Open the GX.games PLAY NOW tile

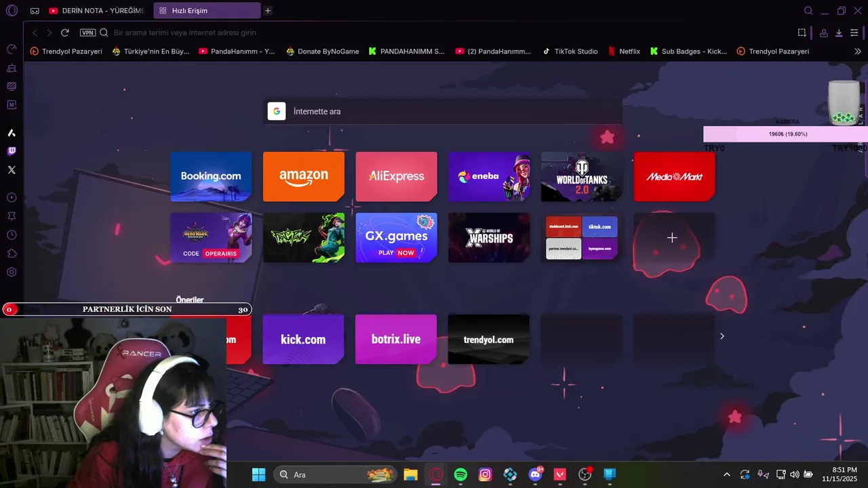[396, 237]
